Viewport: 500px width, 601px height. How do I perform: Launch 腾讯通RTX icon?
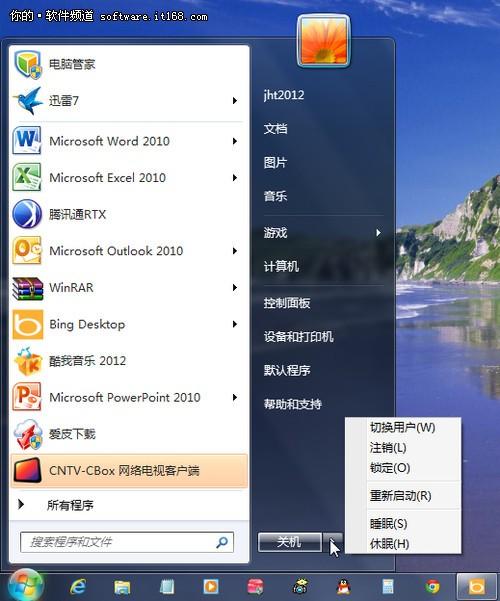pyautogui.click(x=27, y=214)
